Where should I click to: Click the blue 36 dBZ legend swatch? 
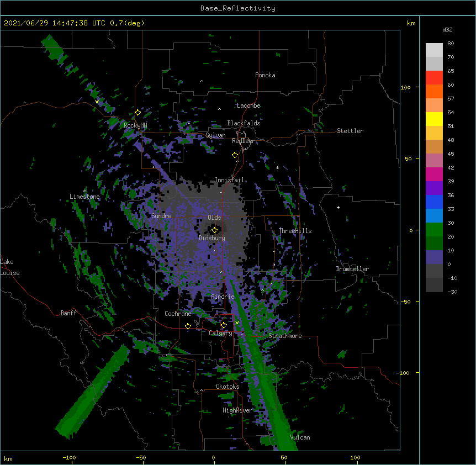point(434,202)
